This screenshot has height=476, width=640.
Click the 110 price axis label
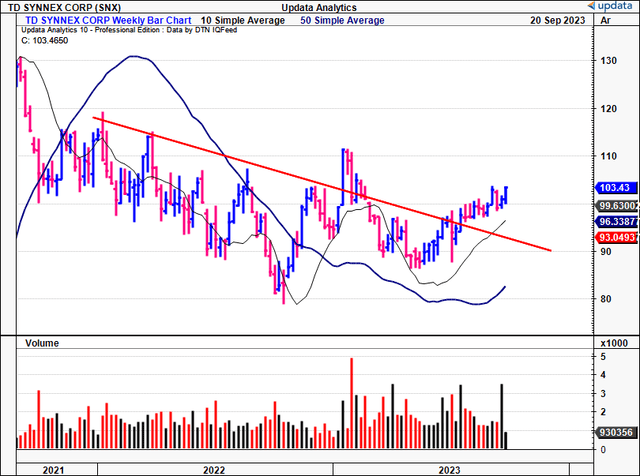608,156
